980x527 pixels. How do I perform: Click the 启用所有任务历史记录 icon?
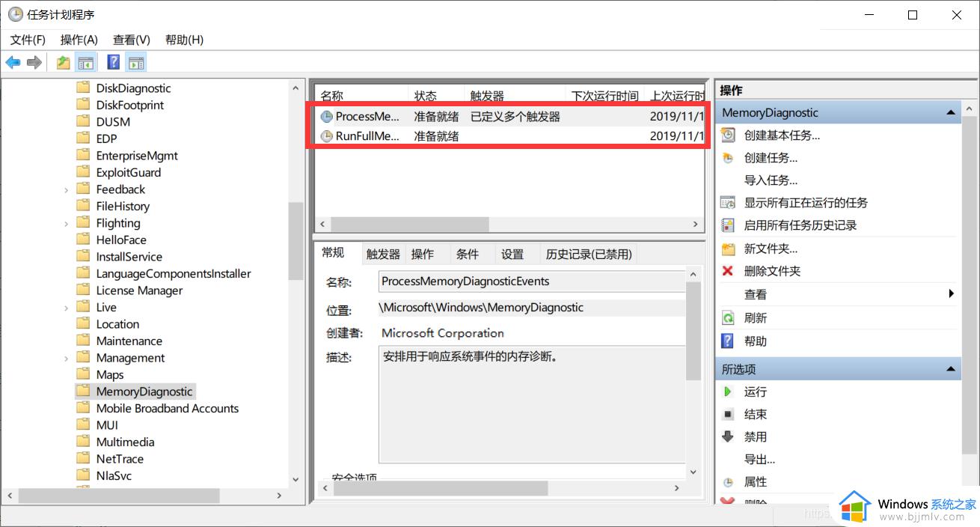728,225
